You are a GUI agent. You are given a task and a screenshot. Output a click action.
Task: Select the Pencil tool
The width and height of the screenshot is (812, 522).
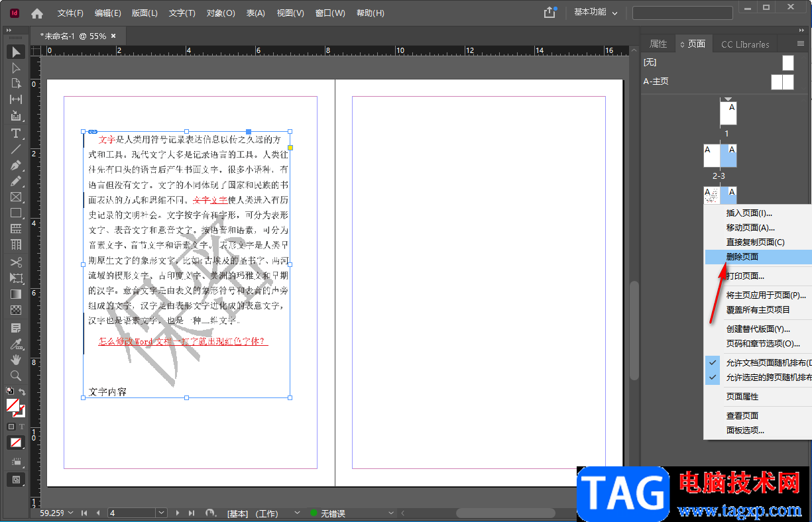[x=16, y=181]
